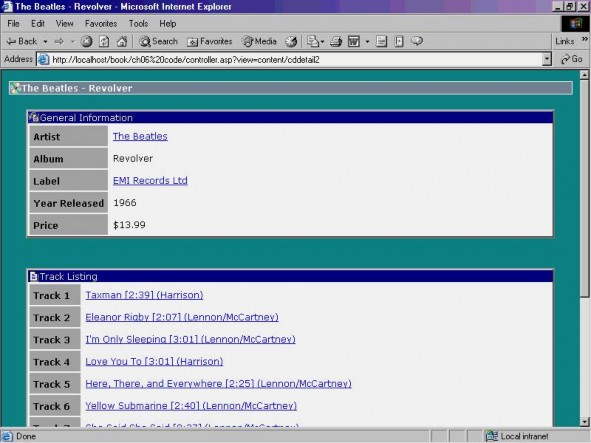Open the Forward history dropdown arrow
Image resolution: width=591 pixels, height=443 pixels.
pos(72,41)
